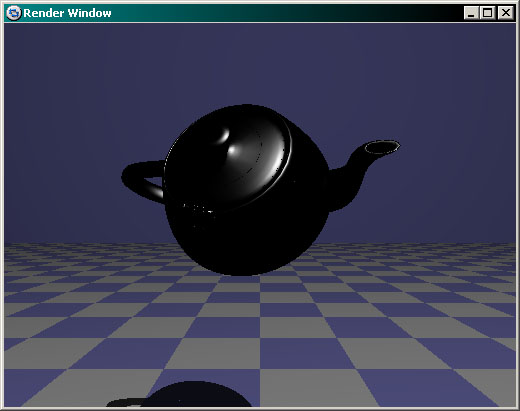Click the Render Window title bar icon
The width and height of the screenshot is (520, 411).
[x=14, y=13]
